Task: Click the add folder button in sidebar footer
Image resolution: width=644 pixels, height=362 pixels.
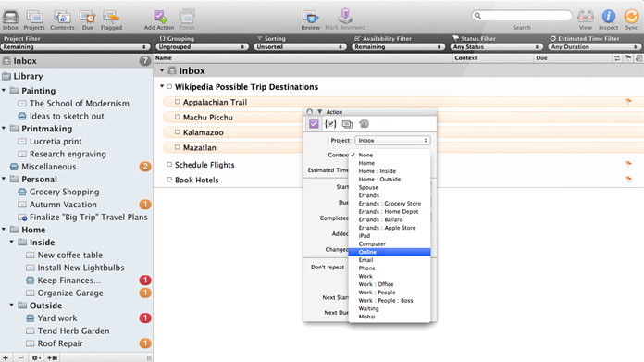Action: coord(52,358)
